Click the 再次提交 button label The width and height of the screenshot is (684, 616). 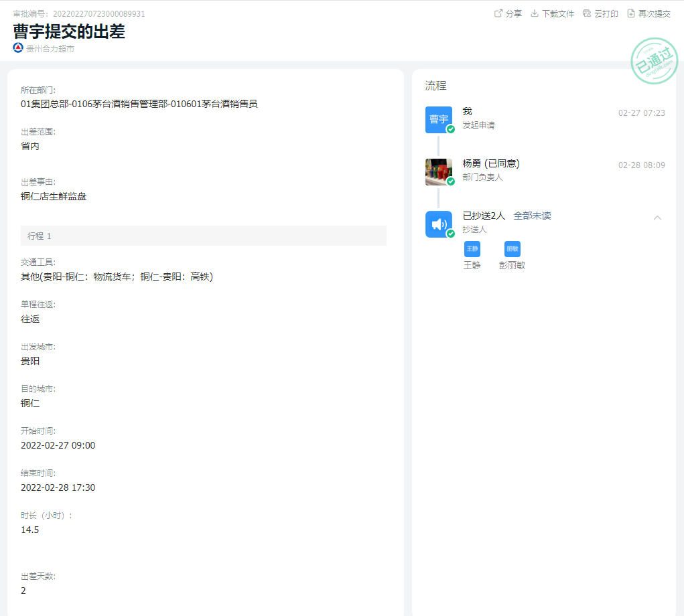point(655,14)
